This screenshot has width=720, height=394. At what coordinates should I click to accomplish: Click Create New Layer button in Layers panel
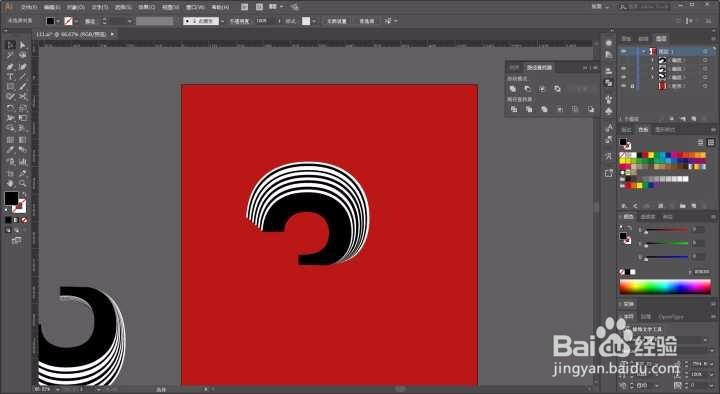click(694, 118)
